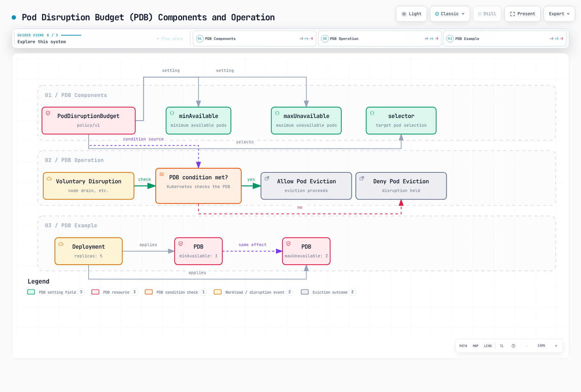The image size is (581, 392).
Task: Zoom out with the minus icon
Action: pyautogui.click(x=527, y=346)
